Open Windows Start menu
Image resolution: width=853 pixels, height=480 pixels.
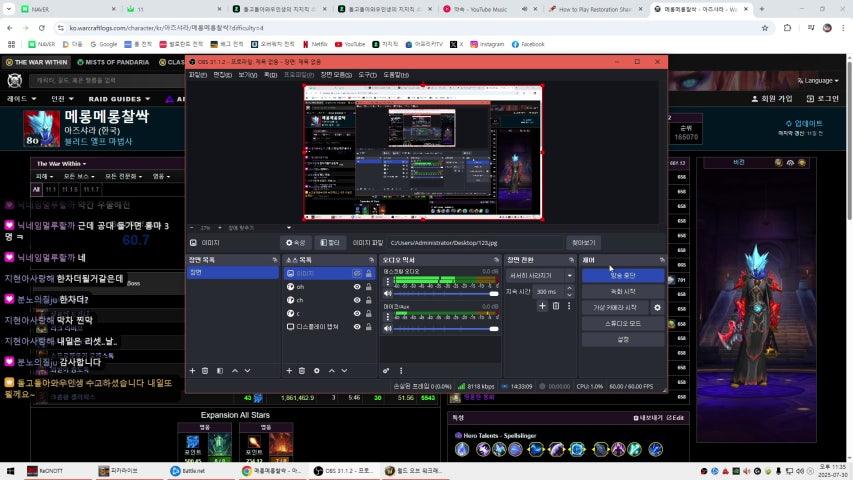(x=10, y=471)
